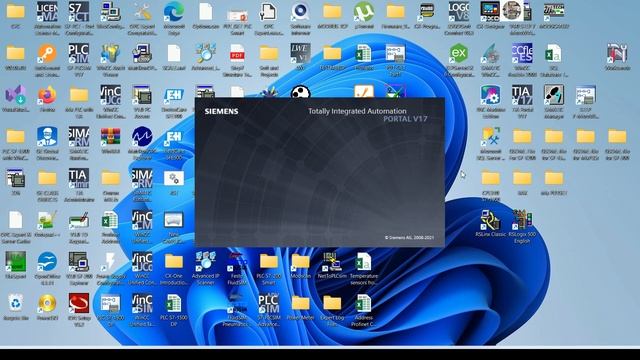Open the Address Profinet Excel file
The image size is (640, 360).
(364, 304)
